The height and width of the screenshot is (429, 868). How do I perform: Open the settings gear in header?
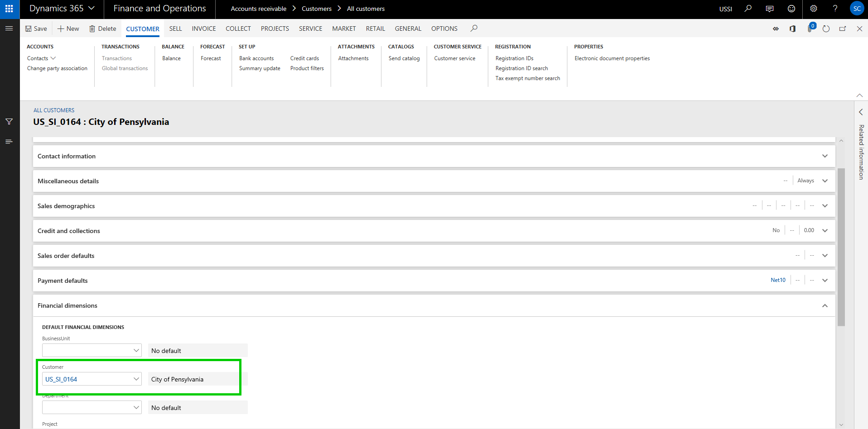[814, 9]
